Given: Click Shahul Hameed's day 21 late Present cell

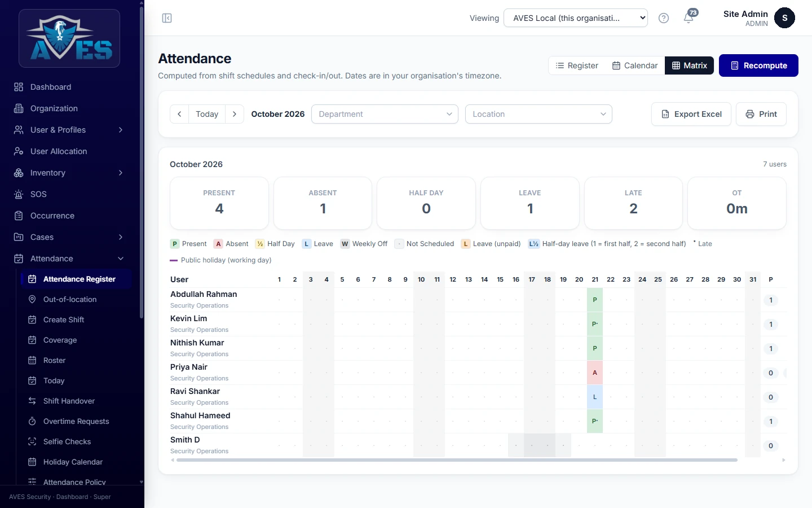Looking at the screenshot, I should [595, 421].
